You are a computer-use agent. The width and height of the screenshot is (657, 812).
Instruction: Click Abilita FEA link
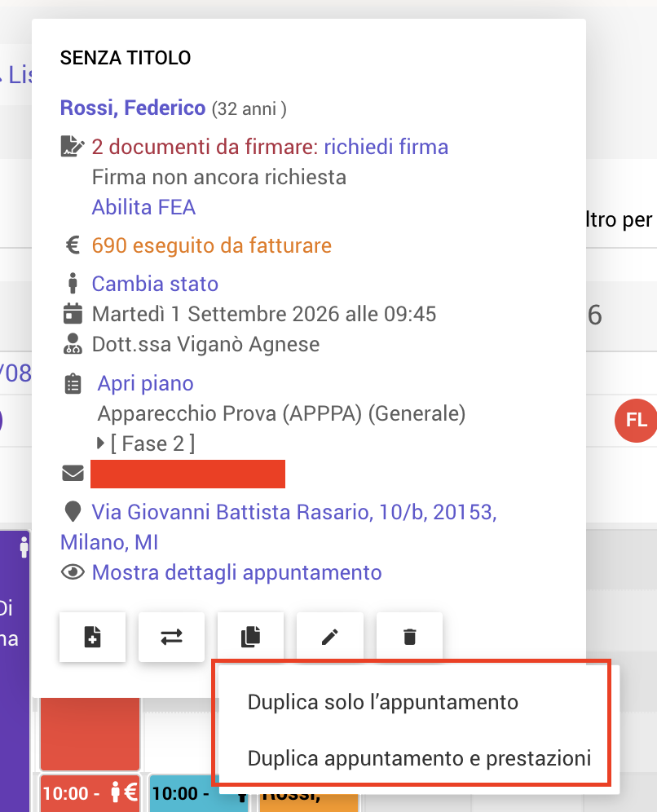(x=144, y=207)
